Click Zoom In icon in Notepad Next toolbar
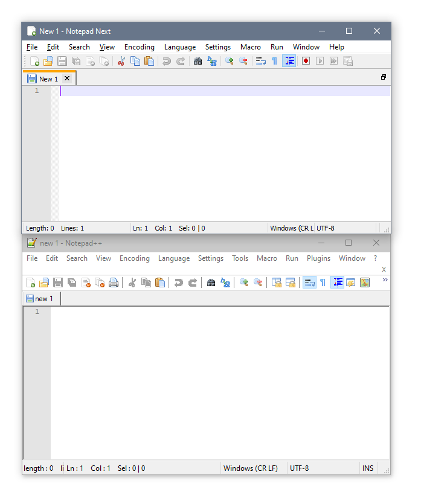Viewport: 421px width, 504px height. point(230,61)
